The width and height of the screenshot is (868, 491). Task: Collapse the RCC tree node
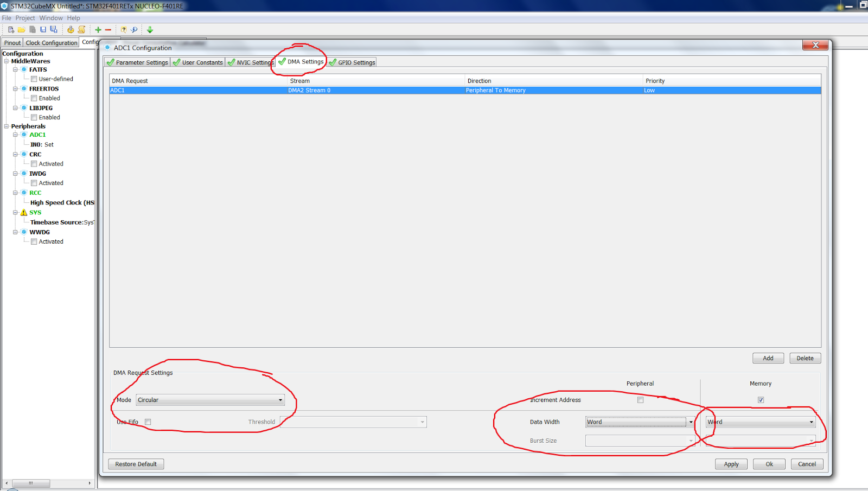point(15,193)
